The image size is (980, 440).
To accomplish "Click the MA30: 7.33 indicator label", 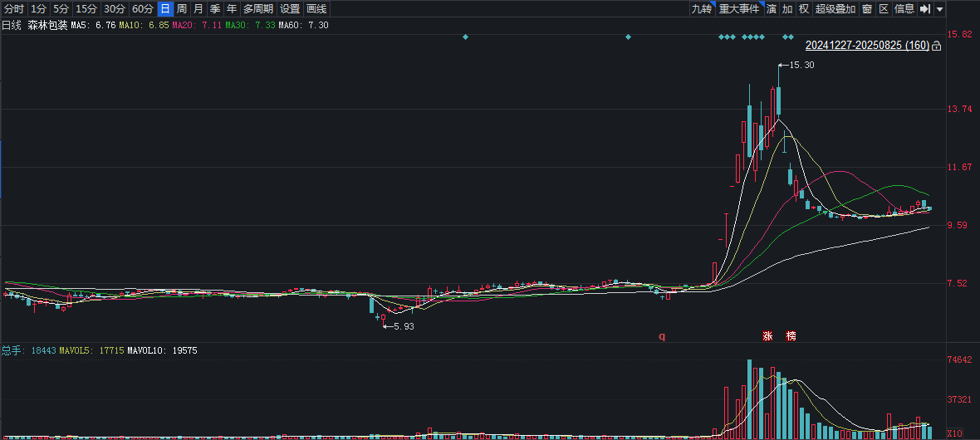I will point(250,26).
